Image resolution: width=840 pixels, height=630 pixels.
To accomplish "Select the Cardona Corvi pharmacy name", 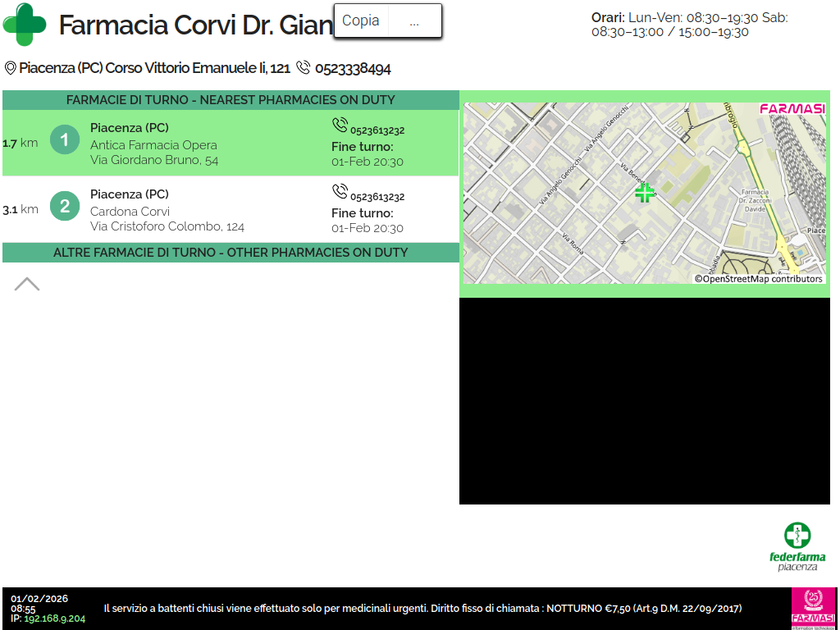I will pos(130,212).
